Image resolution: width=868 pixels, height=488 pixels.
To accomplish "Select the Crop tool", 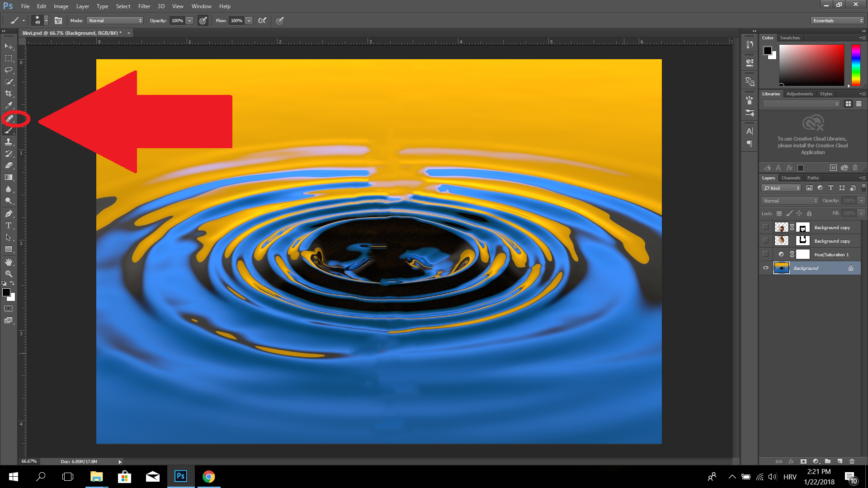I will point(9,94).
